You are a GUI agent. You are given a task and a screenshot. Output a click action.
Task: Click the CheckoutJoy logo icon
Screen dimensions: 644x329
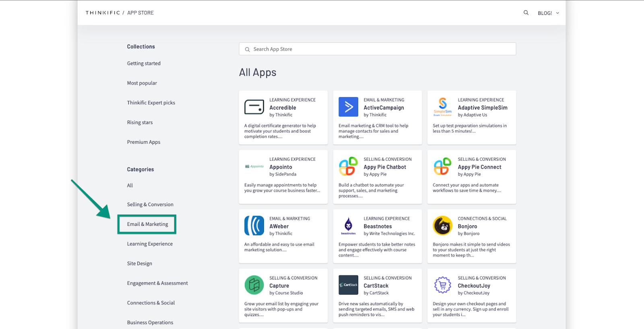[x=442, y=285]
